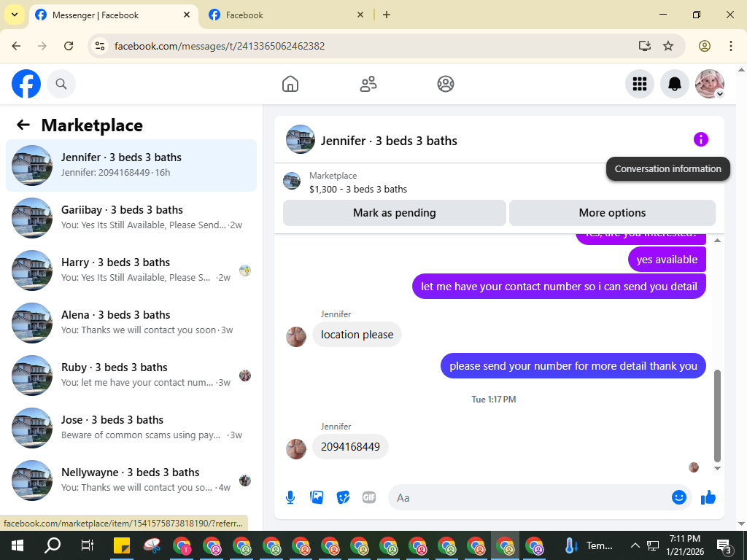Go to the Home feed icon
747x560 pixels.
click(x=290, y=84)
